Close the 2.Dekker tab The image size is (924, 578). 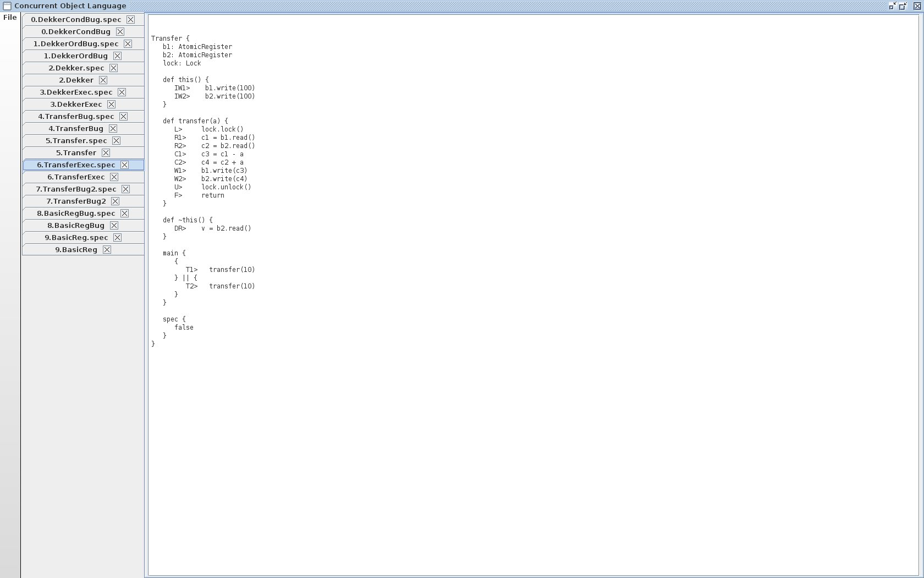coord(103,80)
